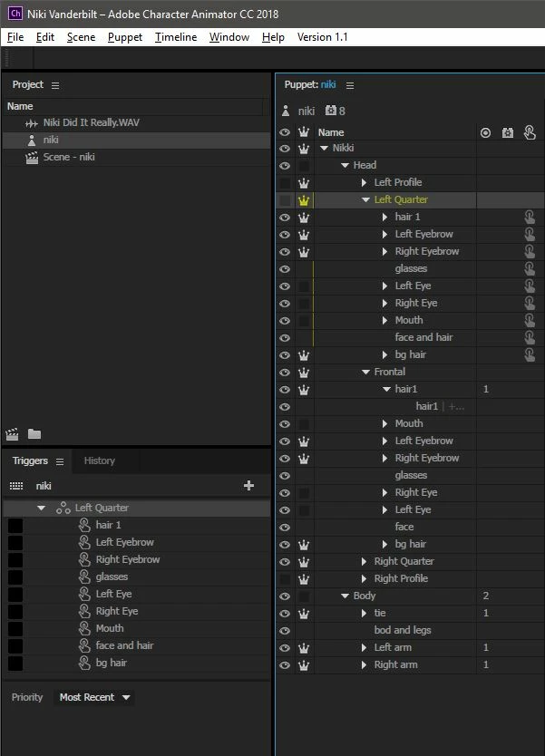This screenshot has height=756, width=545.
Task: Toggle the independence crown on the tie layer
Action: pos(304,614)
